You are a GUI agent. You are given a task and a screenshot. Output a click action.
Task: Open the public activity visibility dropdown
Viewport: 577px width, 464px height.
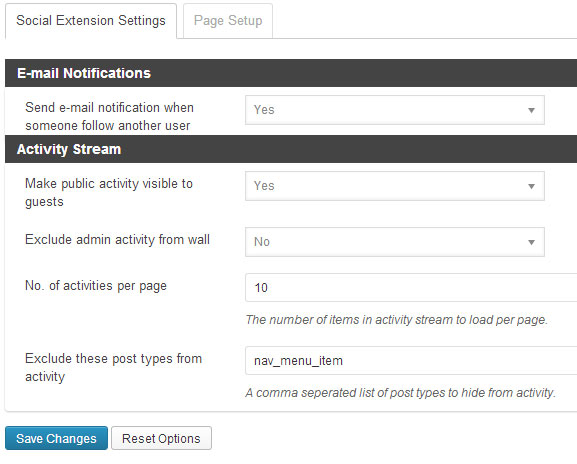click(395, 186)
